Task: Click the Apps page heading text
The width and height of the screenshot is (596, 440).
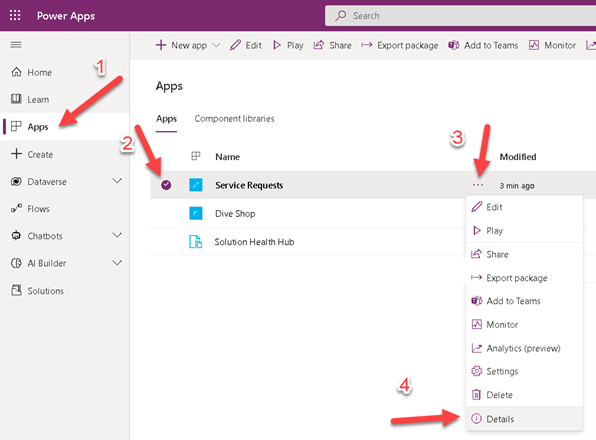Action: tap(169, 86)
